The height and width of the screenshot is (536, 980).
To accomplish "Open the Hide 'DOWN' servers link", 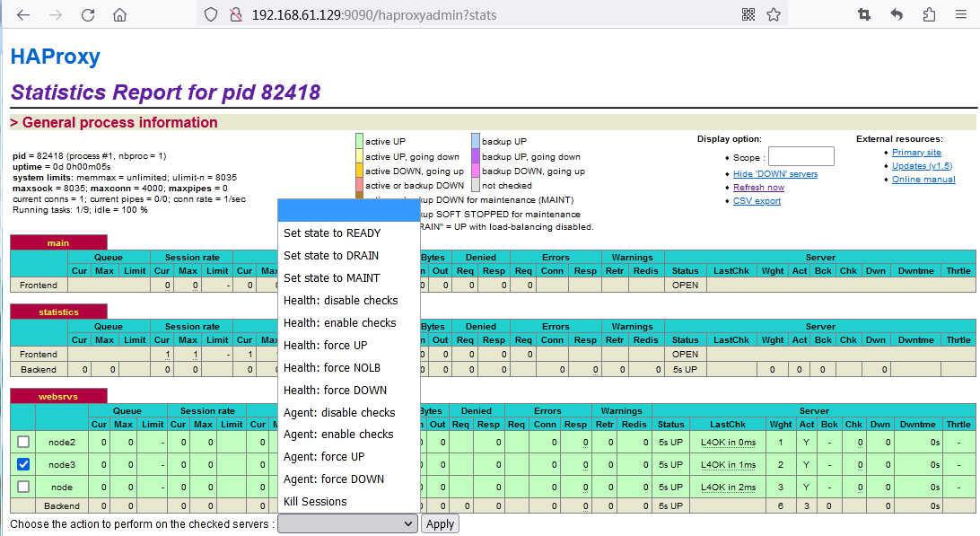I will (775, 174).
